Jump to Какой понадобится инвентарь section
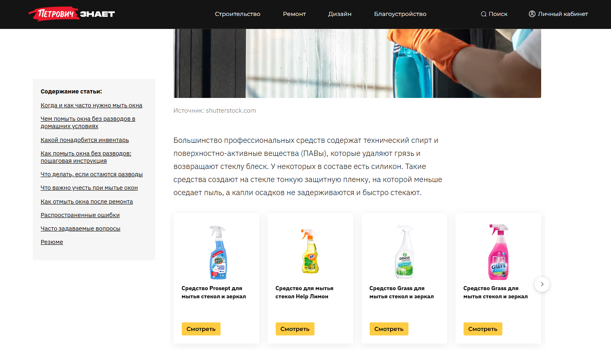This screenshot has width=611, height=364. [x=85, y=140]
